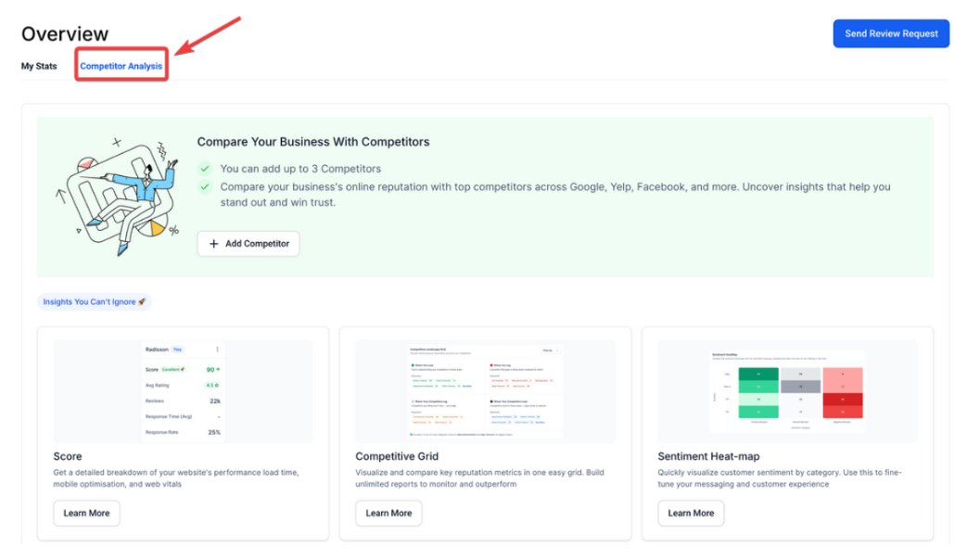Viewport: 954px width, 560px height.
Task: Click Learn More under Sentiment Heat-map
Action: point(691,513)
